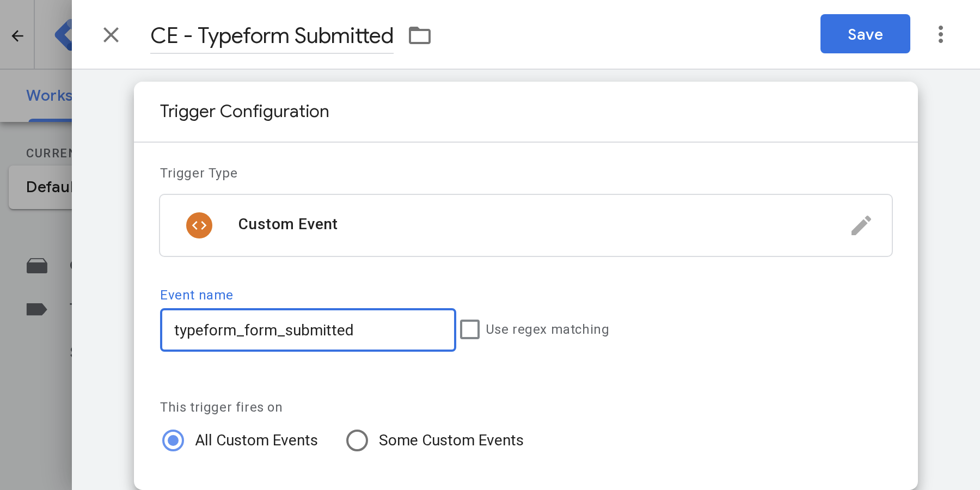The height and width of the screenshot is (490, 980).
Task: Click the Trigger Type label
Action: click(x=199, y=173)
